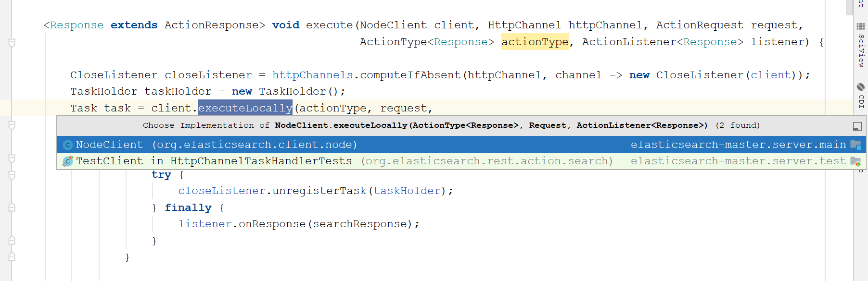The width and height of the screenshot is (868, 281).
Task: Collapse the execute method fold marker
Action: (x=12, y=43)
